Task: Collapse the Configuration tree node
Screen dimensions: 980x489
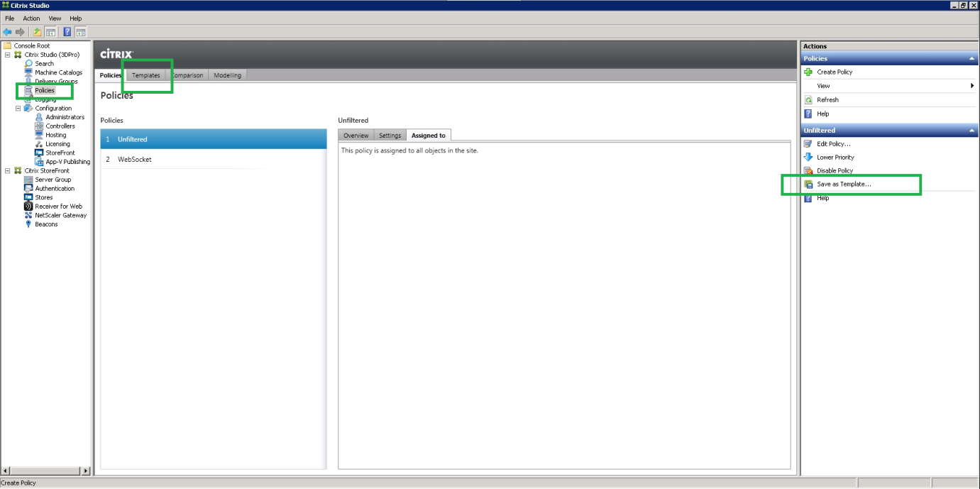Action: (x=18, y=109)
